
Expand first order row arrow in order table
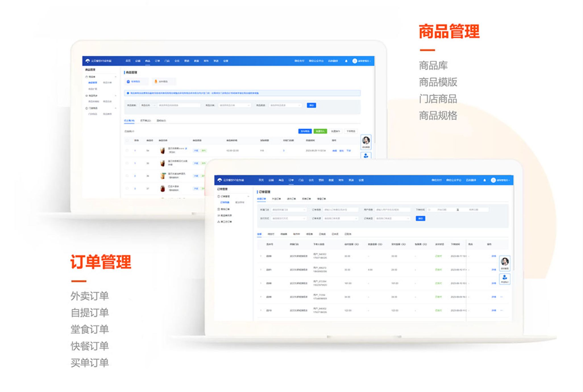point(261,256)
